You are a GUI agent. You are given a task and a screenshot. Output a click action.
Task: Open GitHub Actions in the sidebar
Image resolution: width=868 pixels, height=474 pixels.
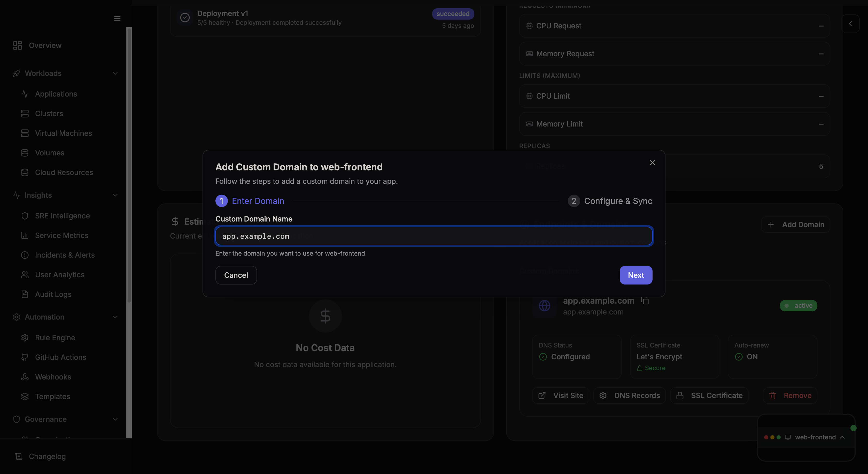tap(60, 357)
